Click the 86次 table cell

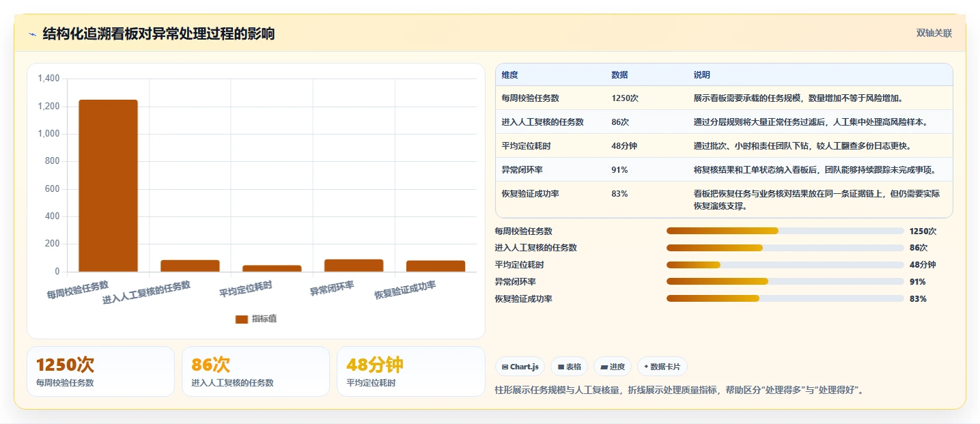pyautogui.click(x=620, y=122)
